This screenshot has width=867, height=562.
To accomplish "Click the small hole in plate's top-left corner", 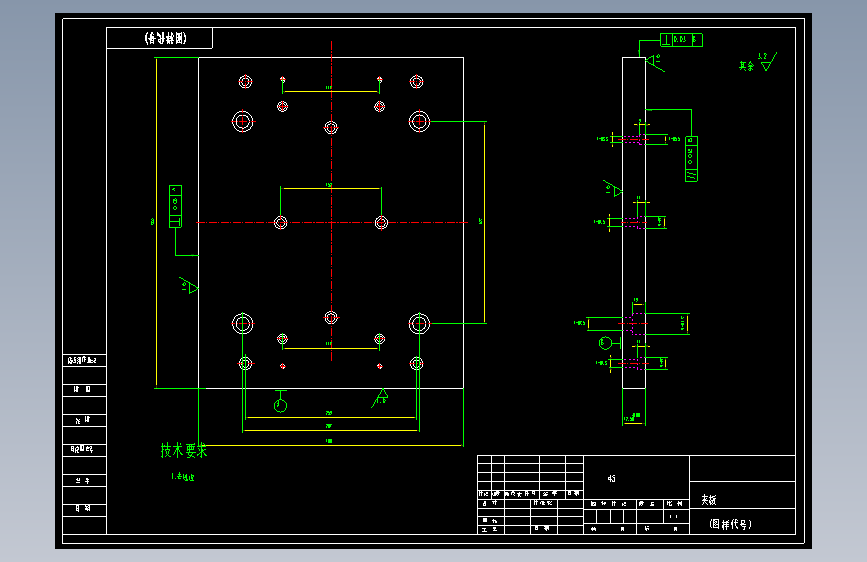I will [246, 82].
